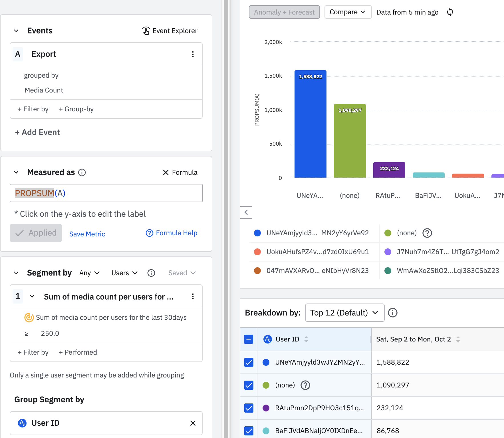Toggle the select-all header checkbox

[x=249, y=339]
